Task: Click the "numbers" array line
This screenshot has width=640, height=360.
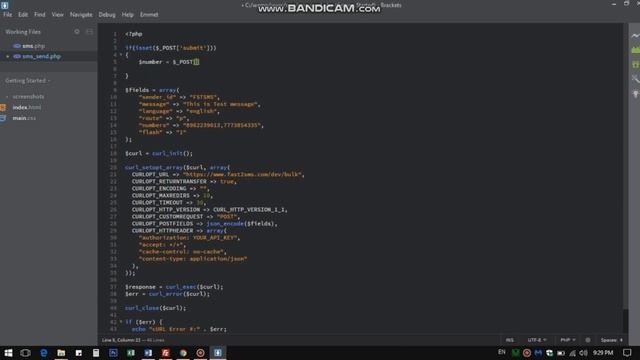Action: pyautogui.click(x=201, y=125)
